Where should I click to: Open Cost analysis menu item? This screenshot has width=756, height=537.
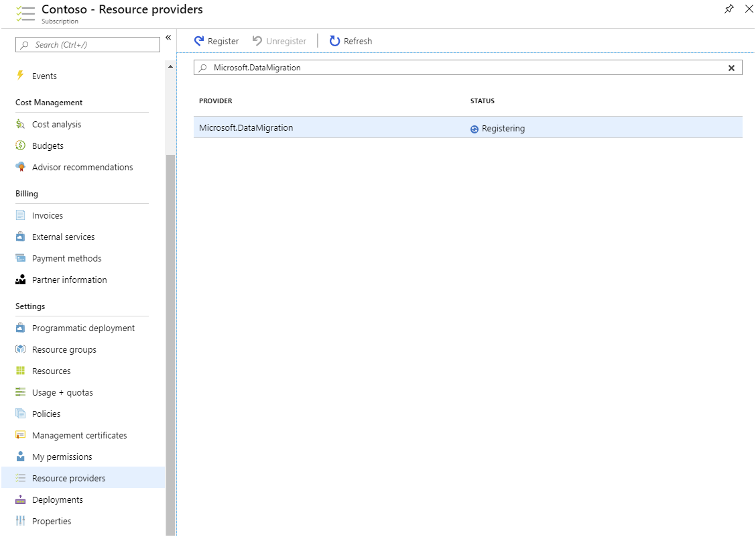pyautogui.click(x=56, y=125)
